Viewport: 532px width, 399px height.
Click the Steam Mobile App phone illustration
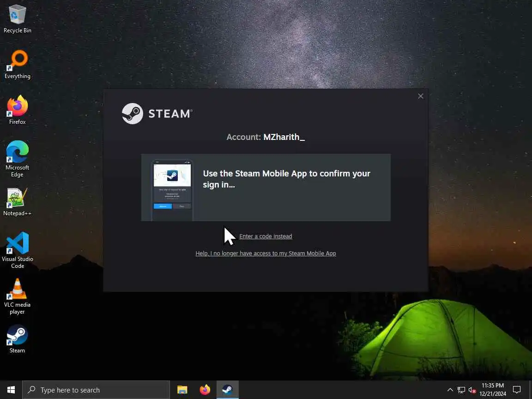(x=172, y=190)
